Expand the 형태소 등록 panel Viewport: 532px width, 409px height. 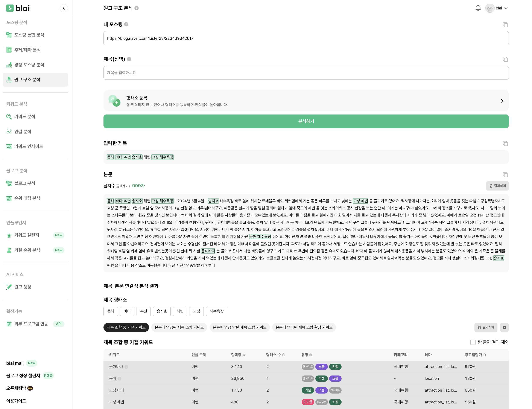click(x=502, y=101)
